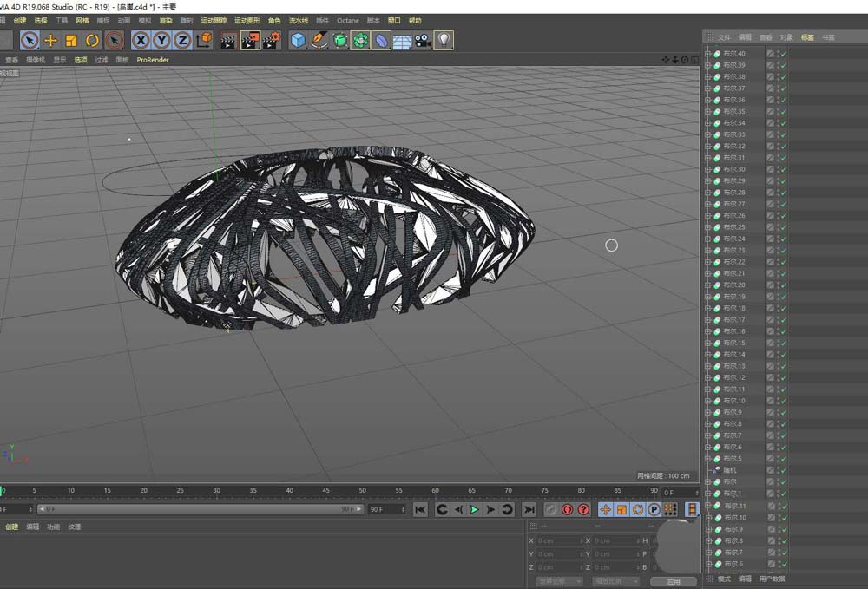Click the last used tool arrow icon

pyautogui.click(x=114, y=41)
